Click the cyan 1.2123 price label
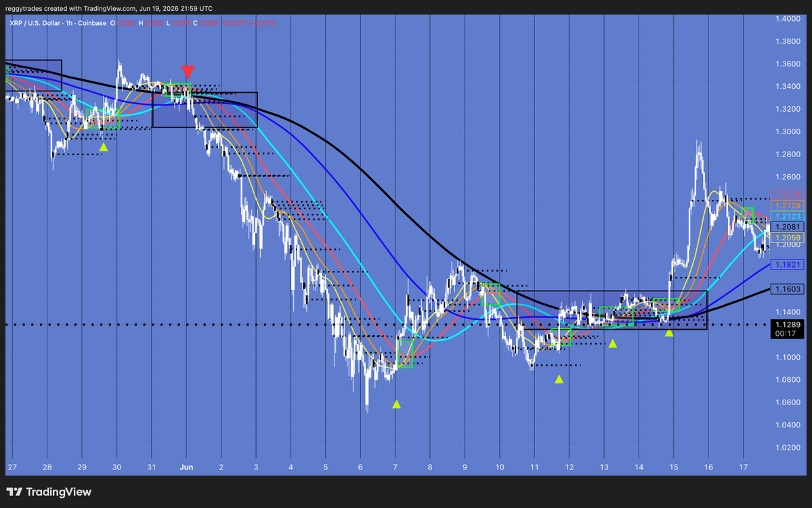812x508 pixels. (x=787, y=217)
